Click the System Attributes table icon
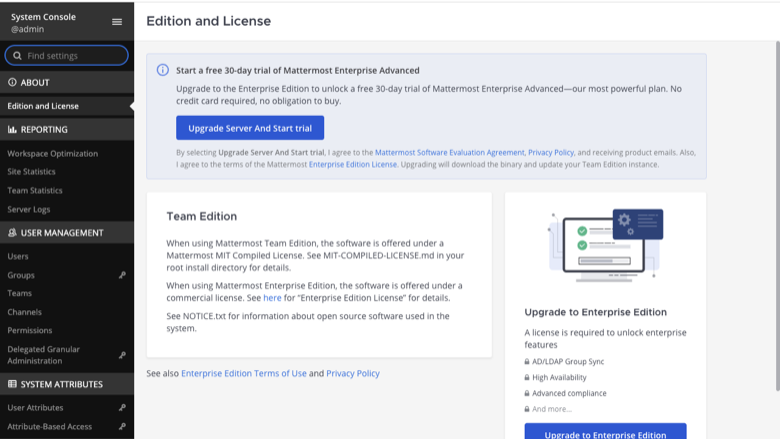This screenshot has width=780, height=439. pyautogui.click(x=12, y=384)
